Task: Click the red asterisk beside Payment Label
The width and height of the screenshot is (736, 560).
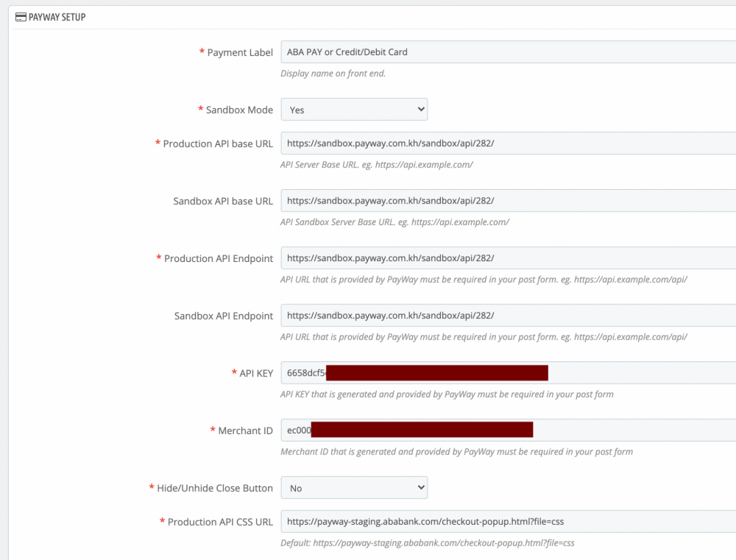Action: point(201,52)
